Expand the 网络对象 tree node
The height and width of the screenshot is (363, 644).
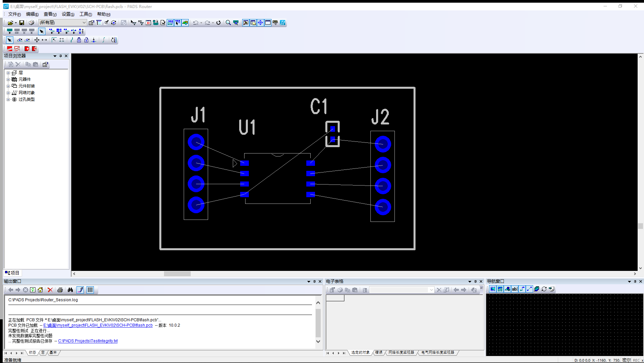[8, 93]
